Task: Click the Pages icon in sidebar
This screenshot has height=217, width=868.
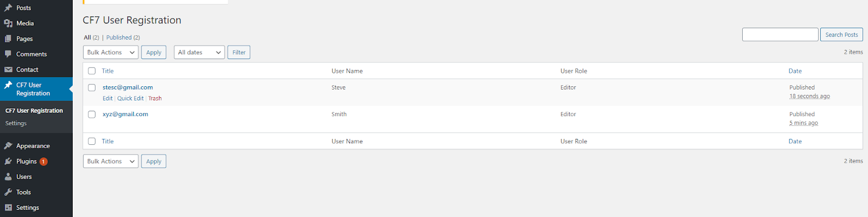Action: 8,39
